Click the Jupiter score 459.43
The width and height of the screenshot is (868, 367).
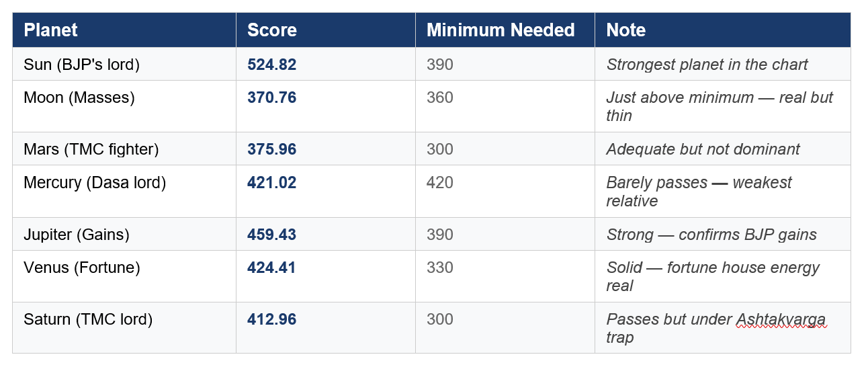(272, 235)
